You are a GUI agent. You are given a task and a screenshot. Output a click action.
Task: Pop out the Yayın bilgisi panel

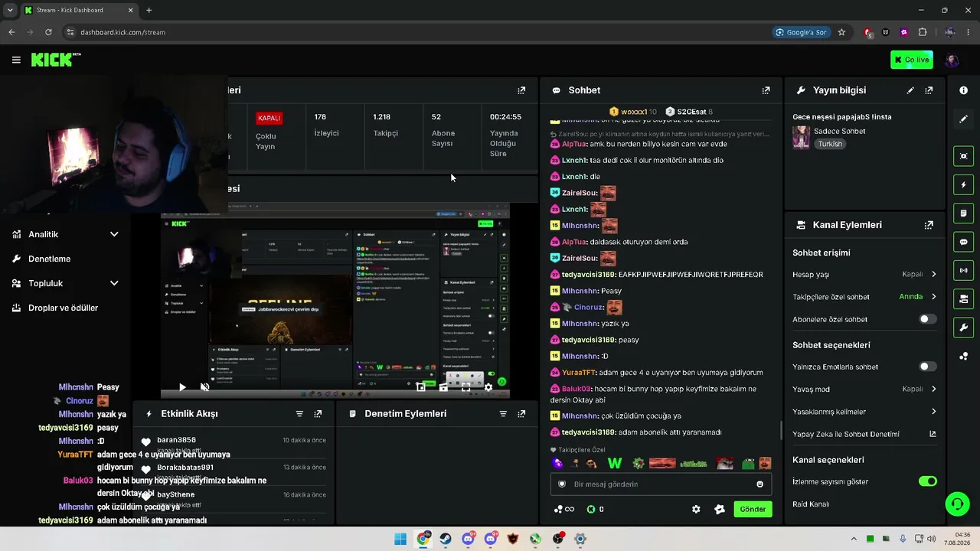pos(929,90)
